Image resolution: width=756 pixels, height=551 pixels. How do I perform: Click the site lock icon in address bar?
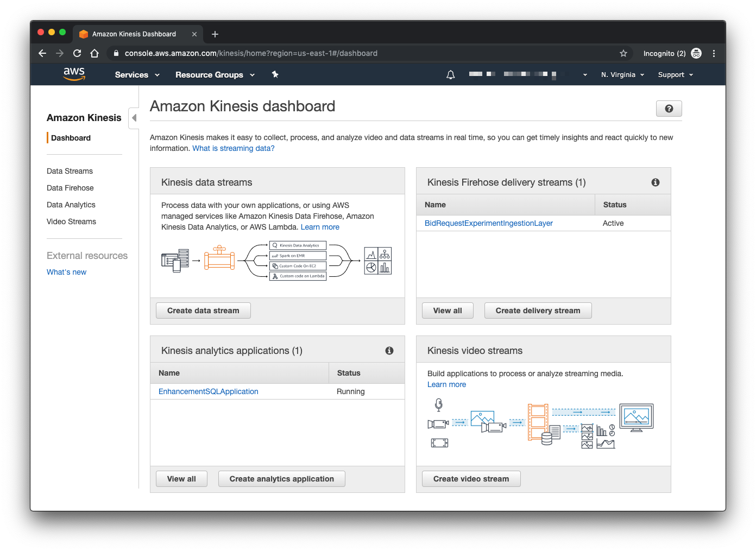116,53
